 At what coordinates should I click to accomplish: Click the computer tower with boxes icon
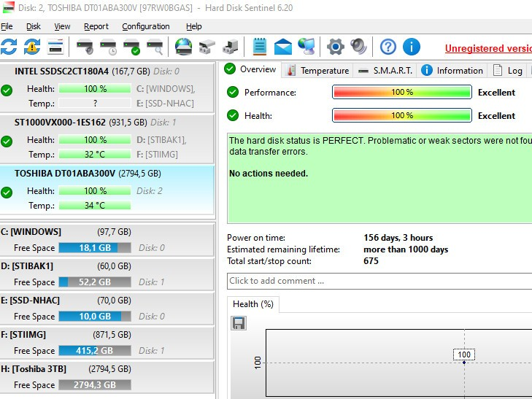[231, 47]
